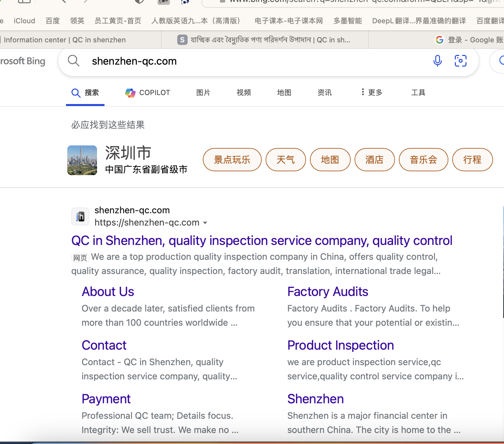Image resolution: width=504 pixels, height=444 pixels.
Task: Click the Microsoft Bing logo
Action: tap(22, 61)
